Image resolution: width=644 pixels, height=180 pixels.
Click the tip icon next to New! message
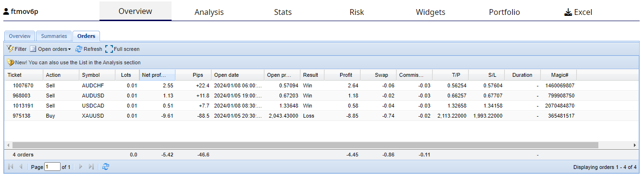coord(10,62)
